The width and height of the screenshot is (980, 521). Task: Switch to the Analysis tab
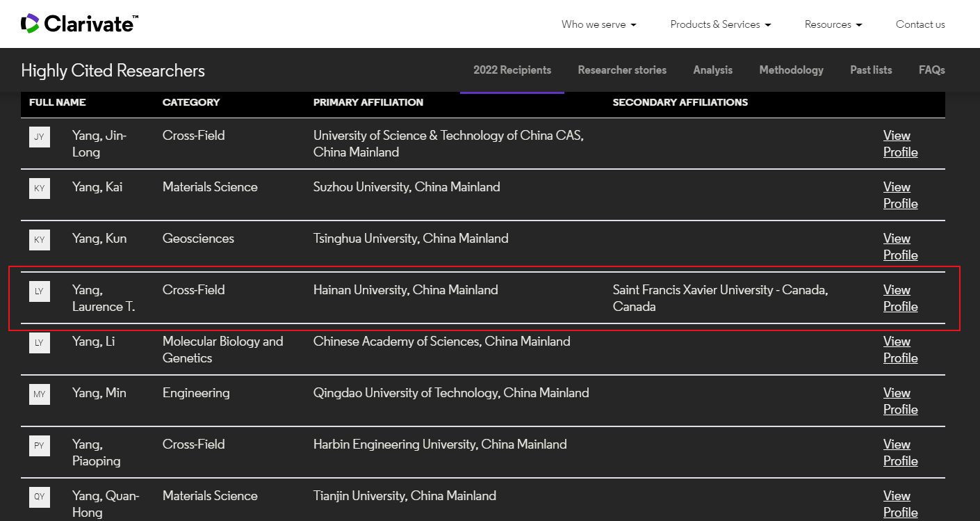(712, 70)
